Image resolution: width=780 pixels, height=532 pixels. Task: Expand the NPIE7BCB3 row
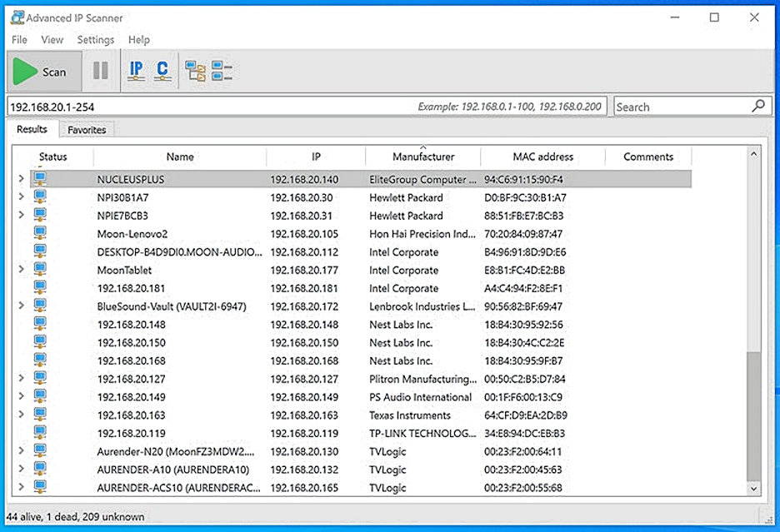[x=21, y=215]
